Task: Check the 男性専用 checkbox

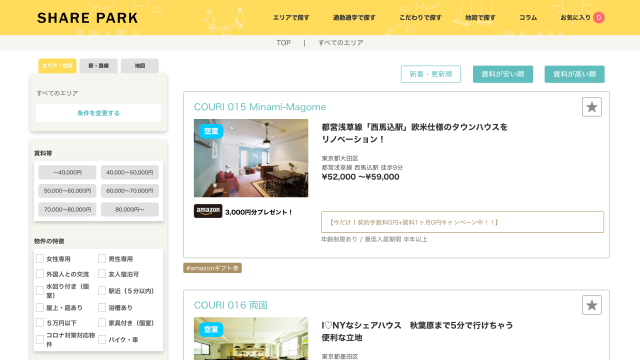Action: tap(102, 258)
